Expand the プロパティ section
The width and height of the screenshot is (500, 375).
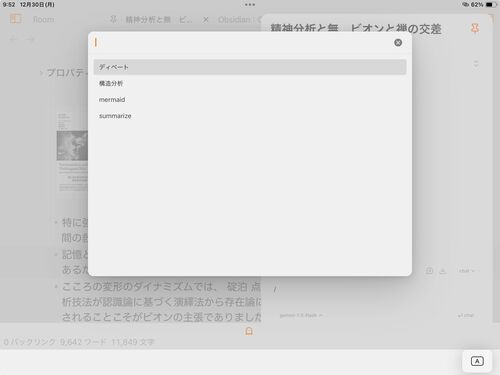click(63, 73)
